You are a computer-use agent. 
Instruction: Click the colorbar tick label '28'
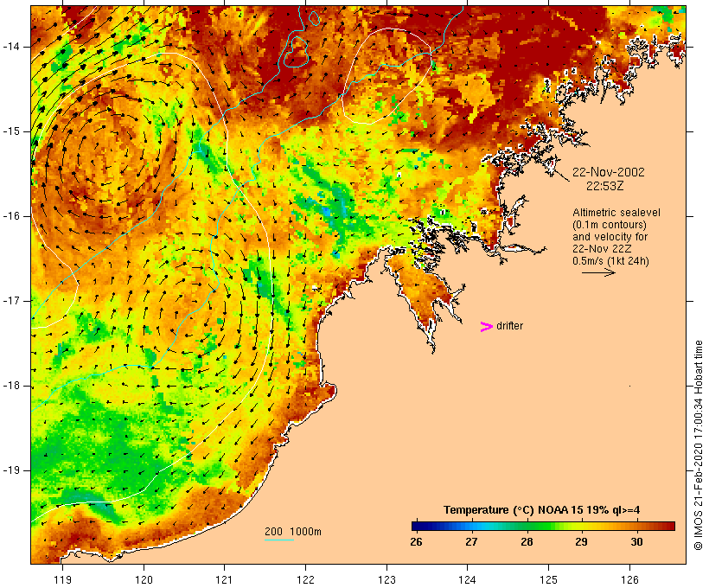coord(527,541)
